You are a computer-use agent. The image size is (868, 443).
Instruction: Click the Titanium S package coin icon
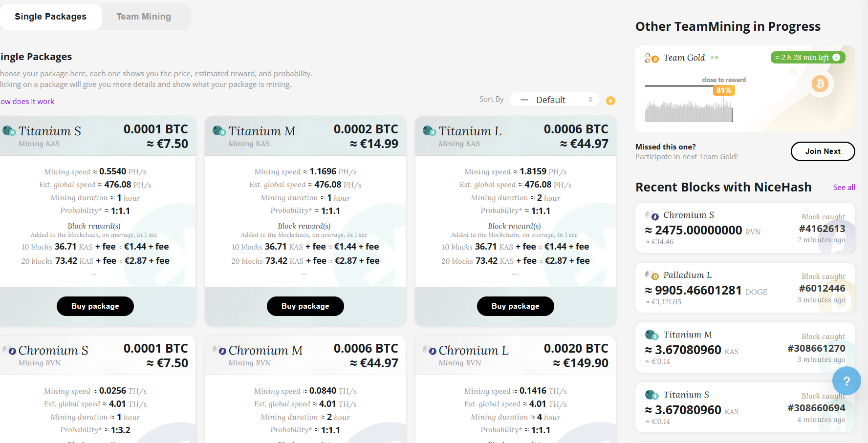(x=9, y=131)
